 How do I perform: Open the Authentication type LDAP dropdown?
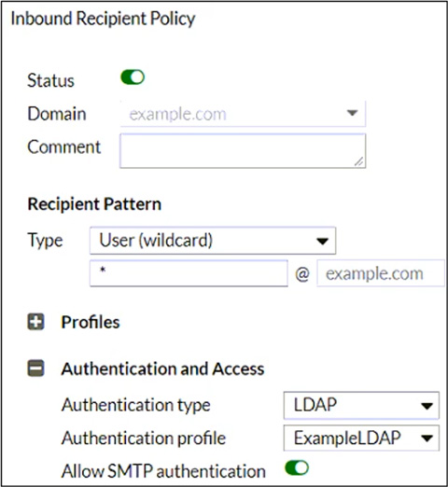[x=361, y=406]
